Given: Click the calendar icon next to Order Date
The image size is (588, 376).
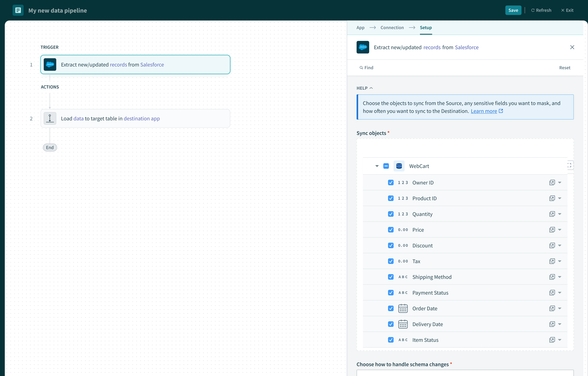Looking at the screenshot, I should pyautogui.click(x=403, y=308).
